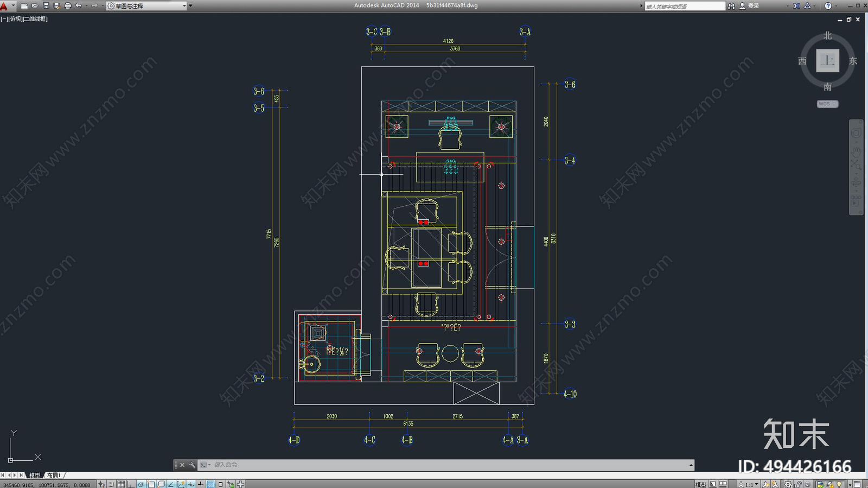Plot the drawing using the printer icon

[68, 6]
